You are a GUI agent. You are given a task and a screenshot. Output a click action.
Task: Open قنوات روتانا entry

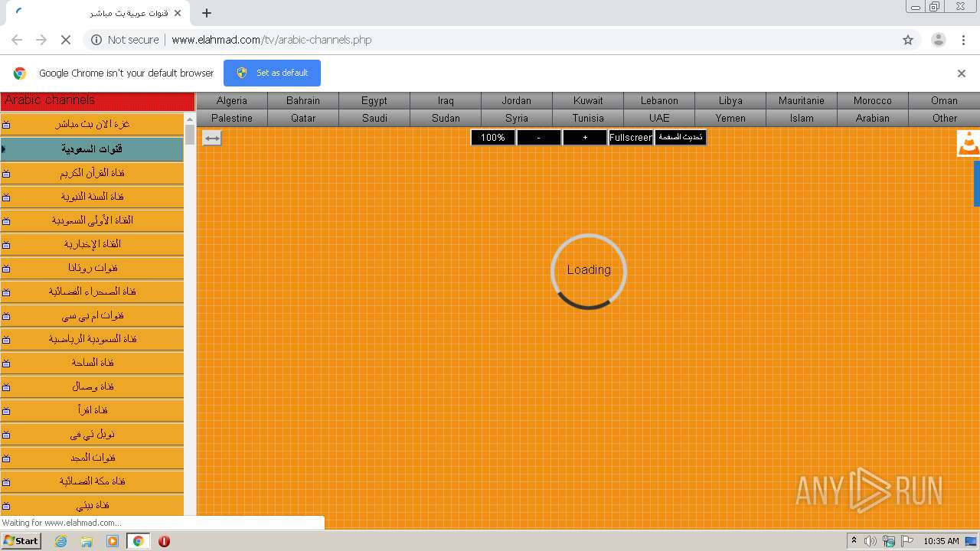coord(92,268)
